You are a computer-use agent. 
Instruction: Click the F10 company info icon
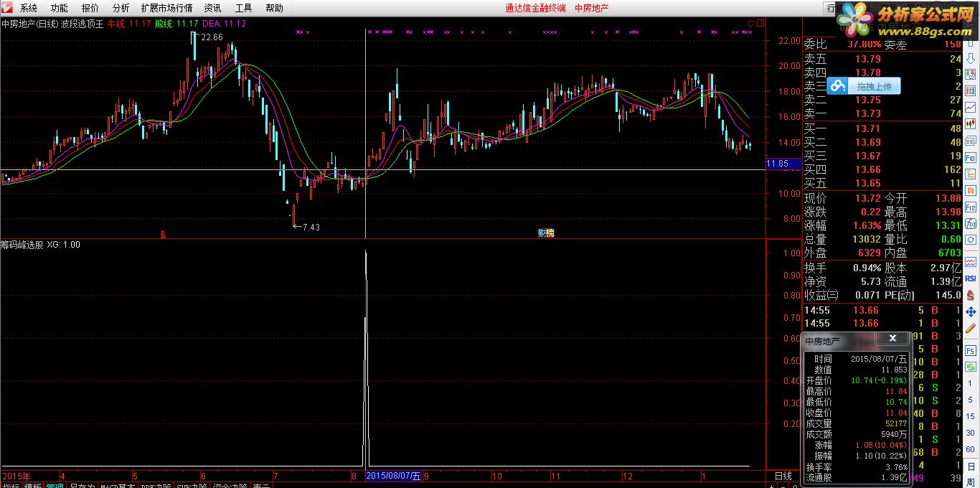pyautogui.click(x=970, y=156)
